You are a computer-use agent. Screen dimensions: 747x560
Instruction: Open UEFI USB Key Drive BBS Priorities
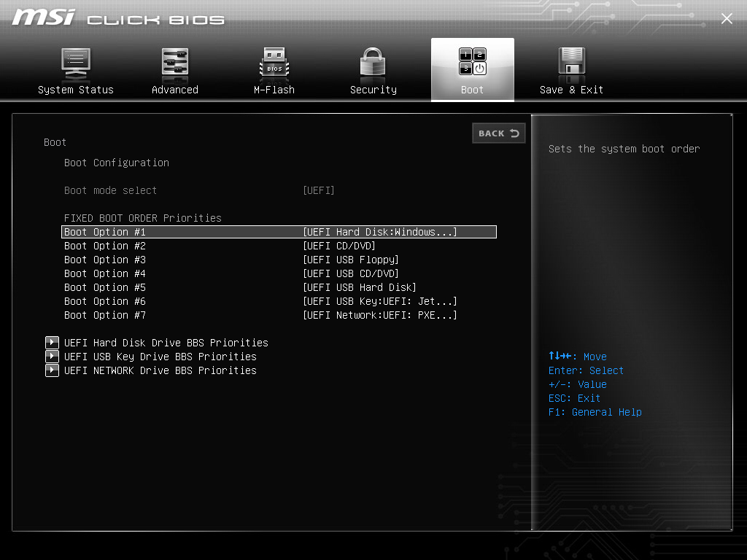click(160, 357)
